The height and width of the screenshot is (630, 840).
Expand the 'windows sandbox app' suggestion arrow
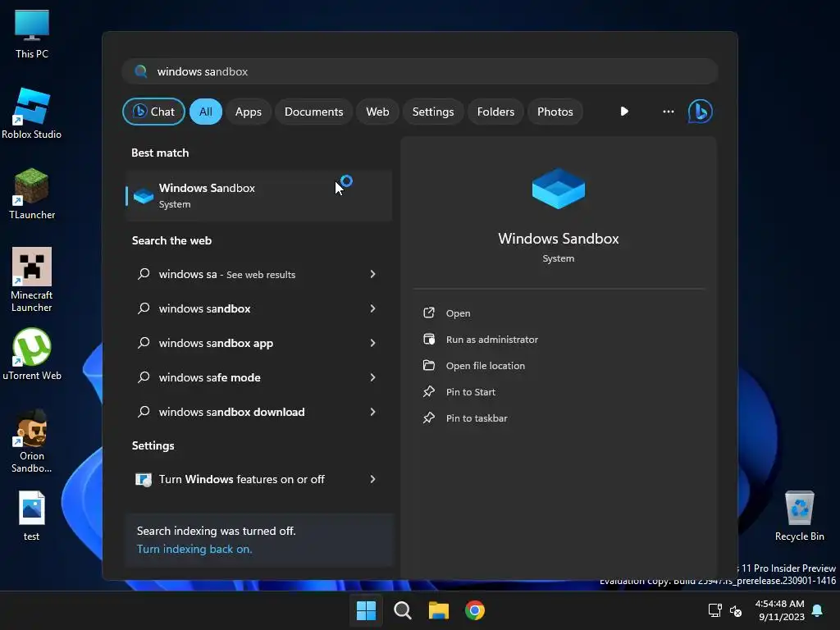coord(373,343)
